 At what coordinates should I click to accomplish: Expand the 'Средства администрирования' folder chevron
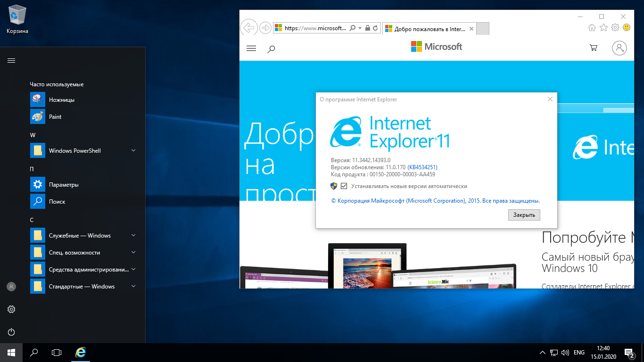click(133, 270)
